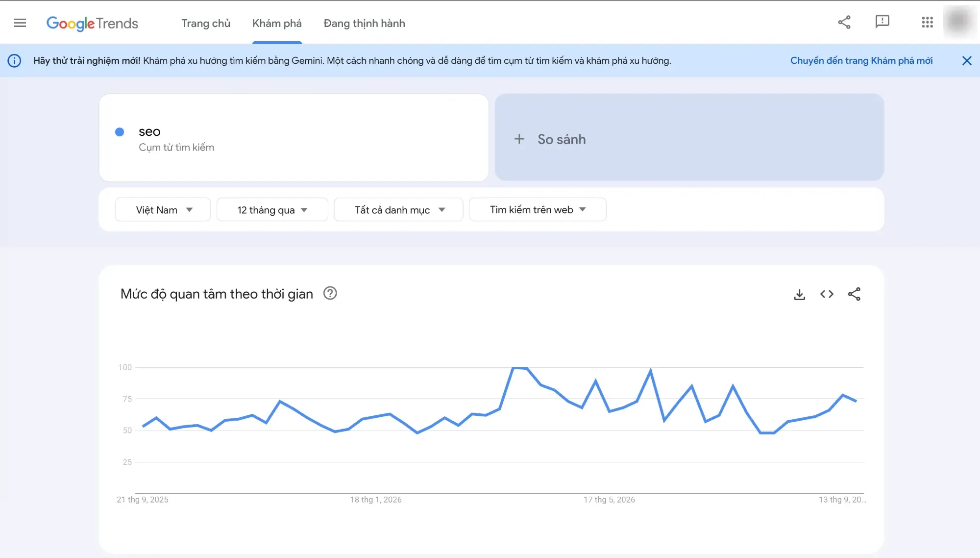
Task: Click the plus icon beside So sánh
Action: pos(519,139)
